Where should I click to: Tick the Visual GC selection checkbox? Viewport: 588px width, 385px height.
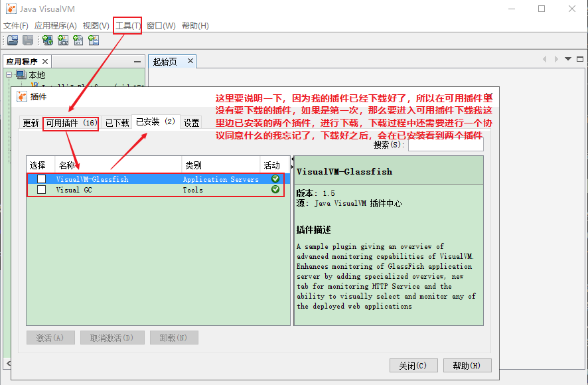click(x=42, y=189)
